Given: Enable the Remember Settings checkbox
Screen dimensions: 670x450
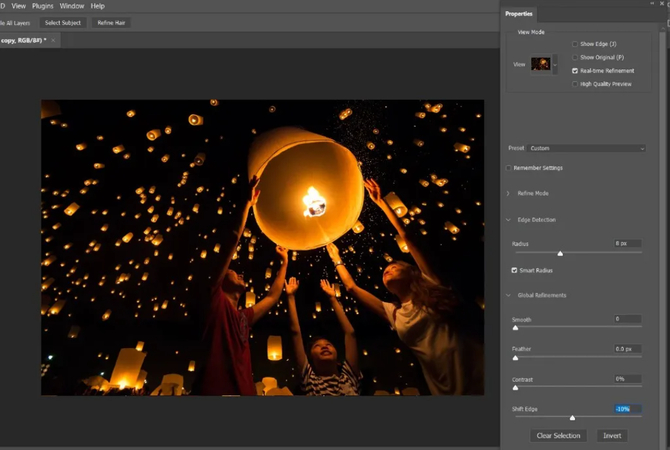Looking at the screenshot, I should pyautogui.click(x=508, y=168).
